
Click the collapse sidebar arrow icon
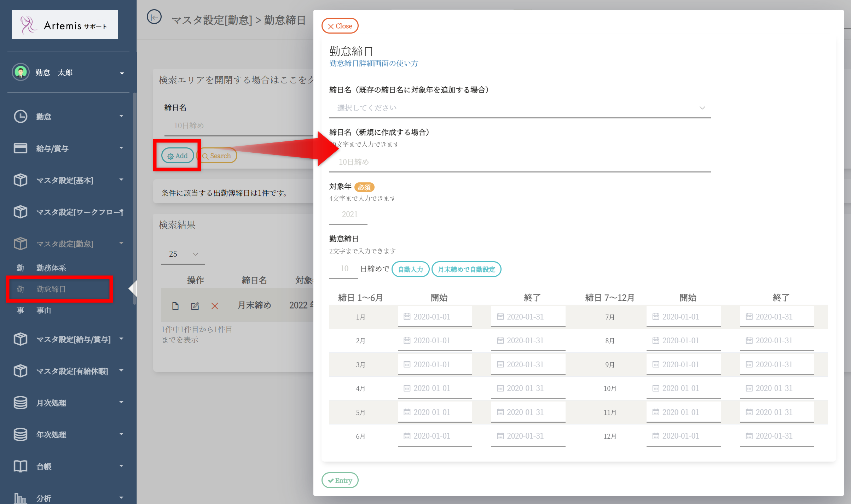click(154, 17)
